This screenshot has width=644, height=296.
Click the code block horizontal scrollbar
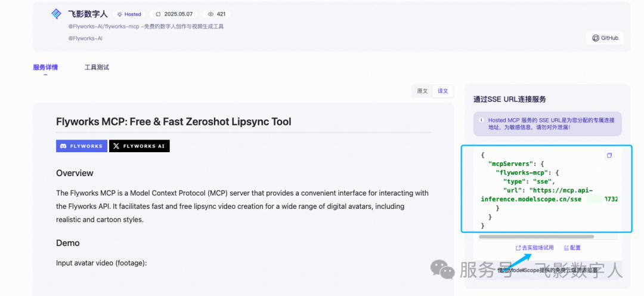click(x=537, y=237)
